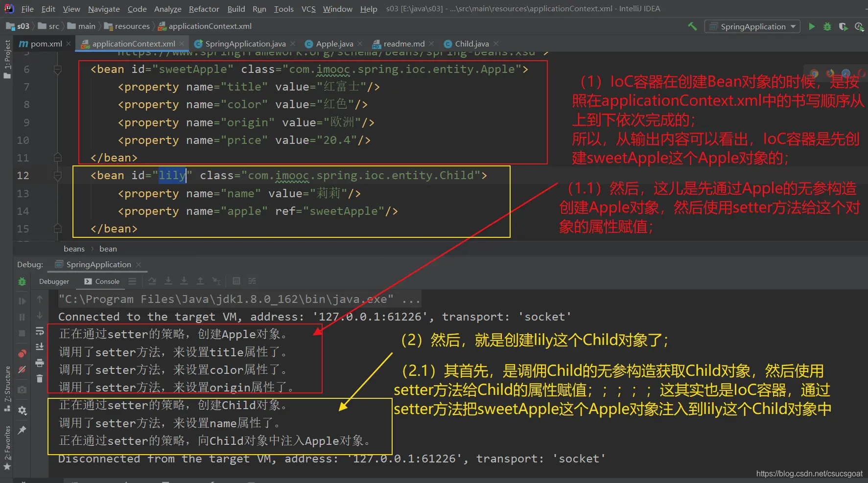
Task: Click the Run to Cursor icon
Action: point(216,281)
